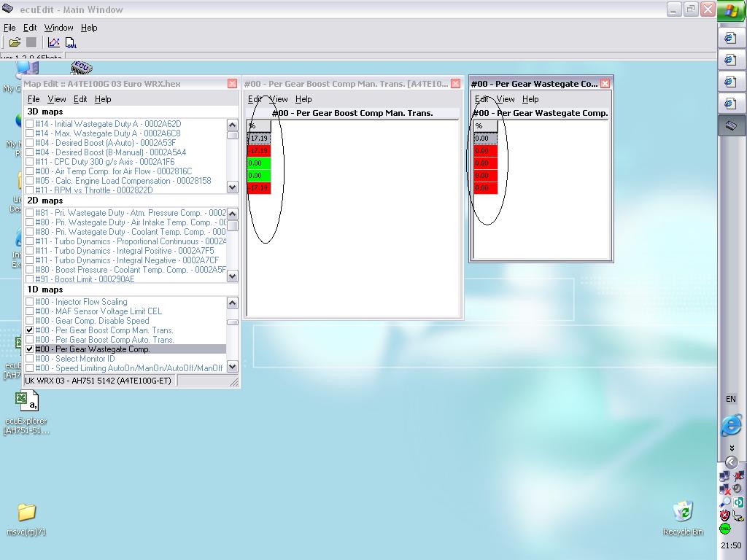747x560 pixels.
Task: Click the Safely Remove Hardware tray icon
Action: click(x=738, y=516)
